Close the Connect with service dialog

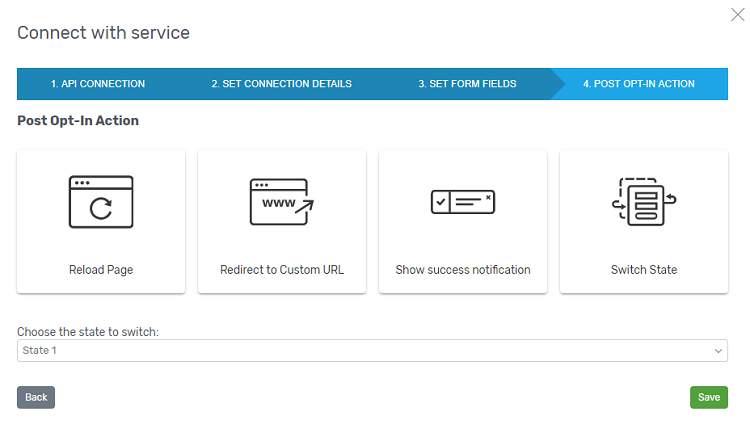(738, 15)
